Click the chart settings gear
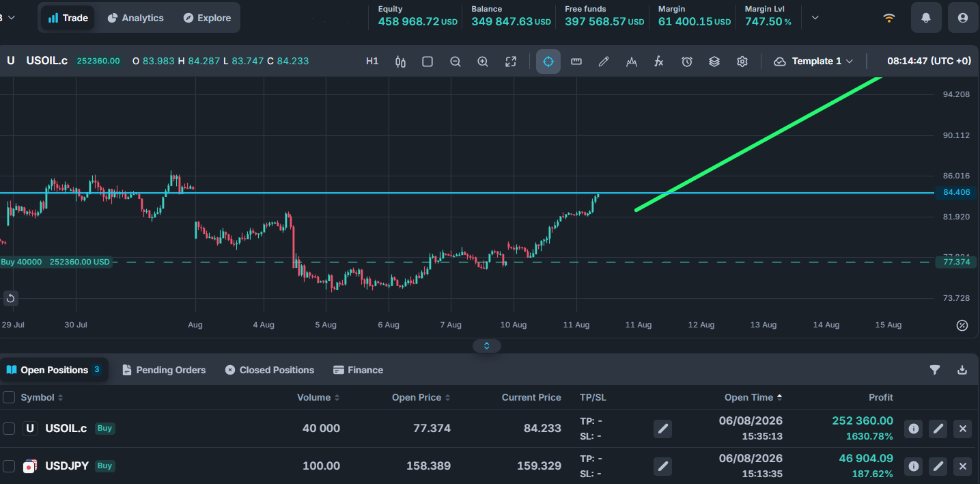980x484 pixels. [x=742, y=62]
